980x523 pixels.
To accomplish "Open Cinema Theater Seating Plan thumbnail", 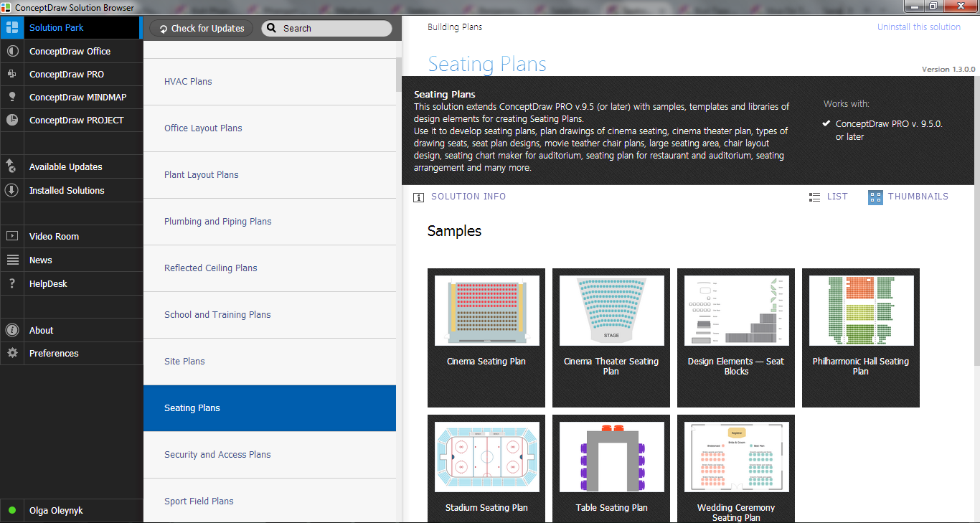I will click(x=611, y=338).
